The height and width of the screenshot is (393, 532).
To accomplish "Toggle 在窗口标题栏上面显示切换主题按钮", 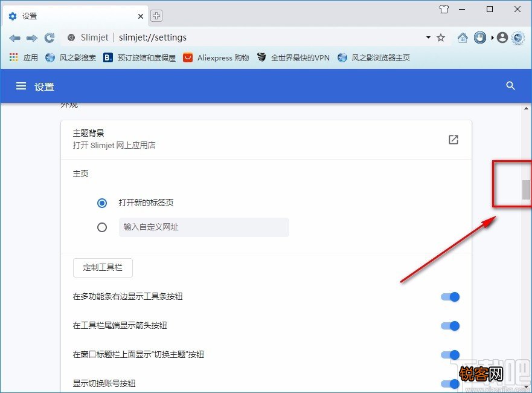I will (x=450, y=355).
